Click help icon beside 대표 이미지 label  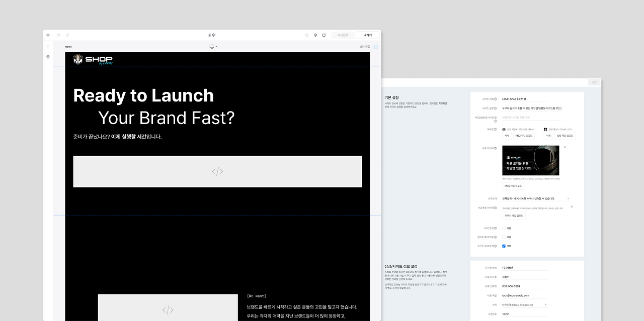point(496,148)
